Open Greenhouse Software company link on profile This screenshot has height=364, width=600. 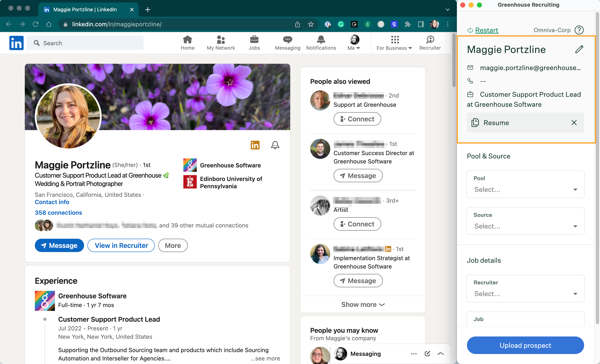tap(222, 165)
